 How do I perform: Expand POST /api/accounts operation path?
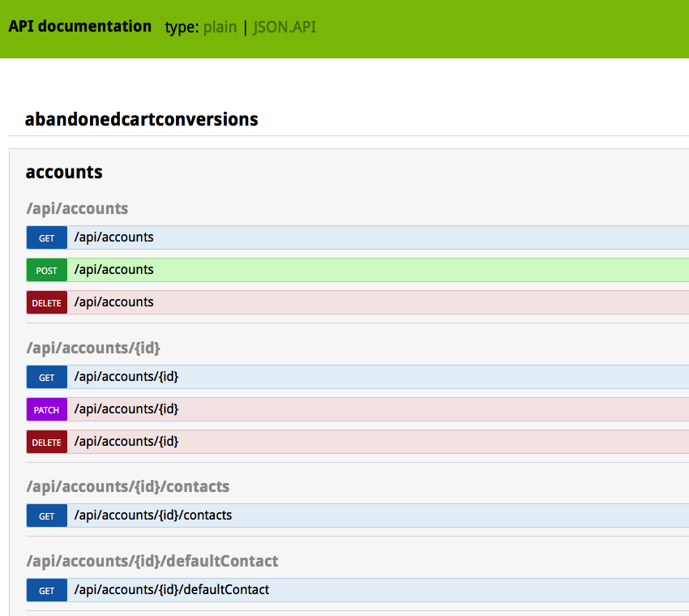[x=113, y=270]
